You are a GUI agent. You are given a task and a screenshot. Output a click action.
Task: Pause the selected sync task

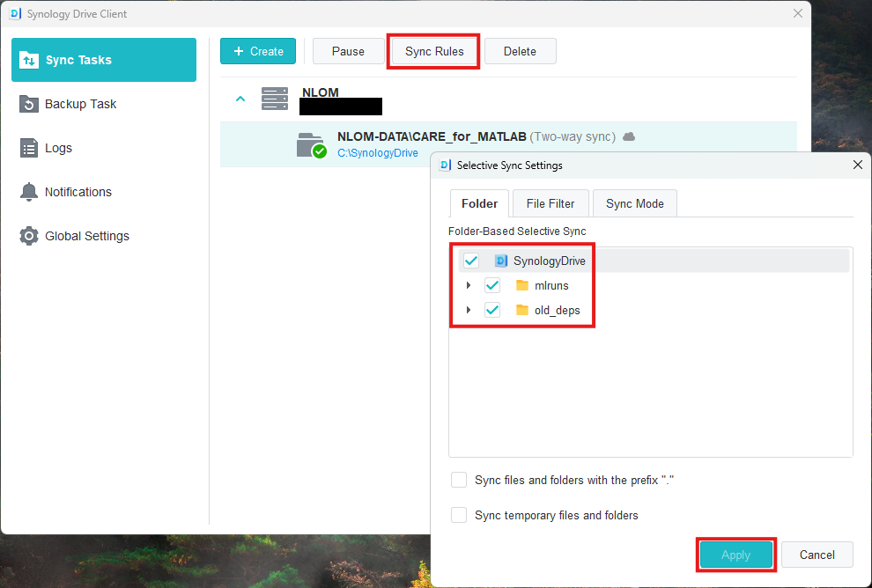point(348,51)
